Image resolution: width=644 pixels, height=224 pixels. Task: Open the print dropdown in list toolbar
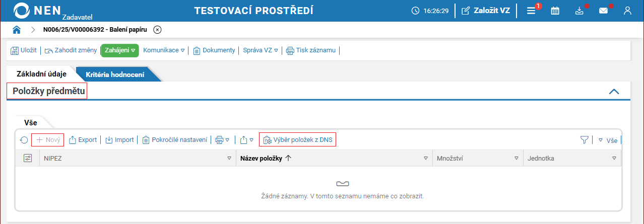[222, 140]
